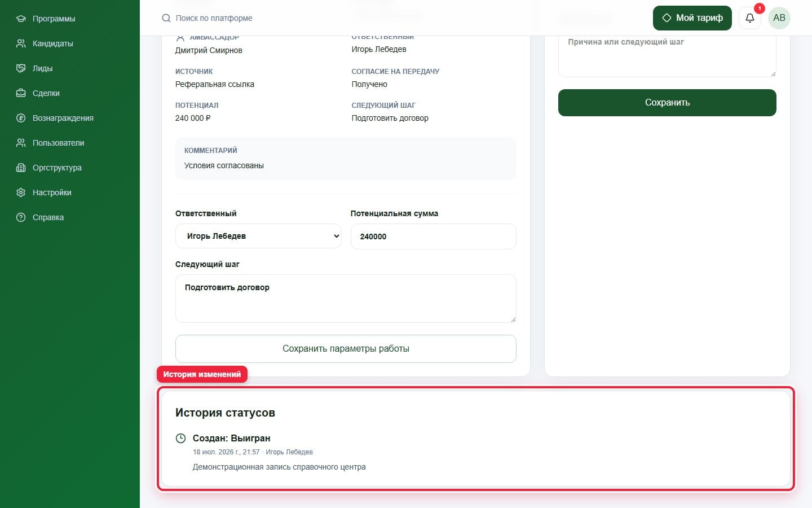This screenshot has width=812, height=508.
Task: Click consent value Получено
Action: click(x=369, y=84)
